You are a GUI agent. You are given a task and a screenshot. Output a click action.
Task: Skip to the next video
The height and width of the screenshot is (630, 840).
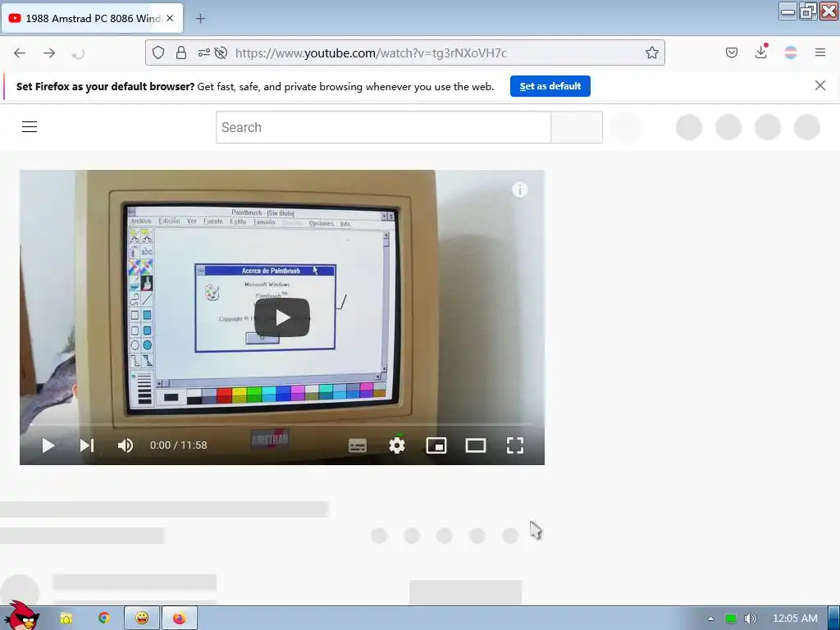[x=87, y=445]
